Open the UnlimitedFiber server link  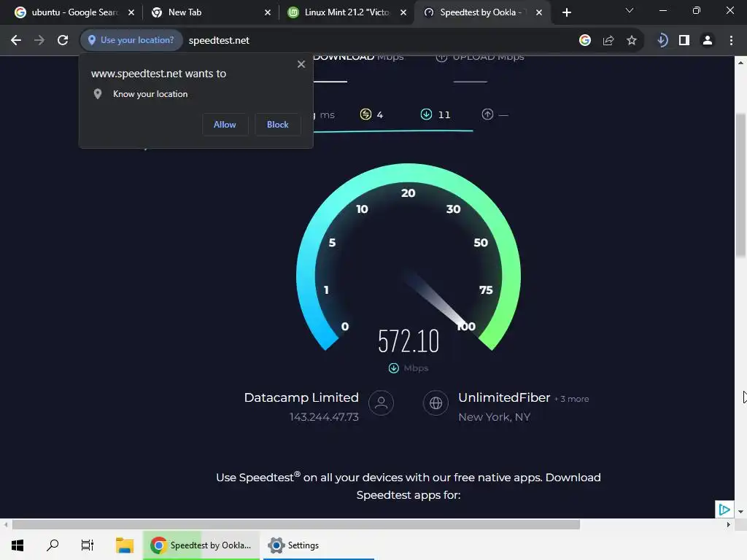tap(504, 397)
